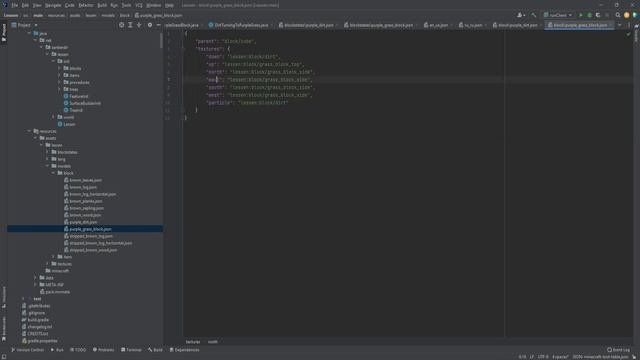Viewport: 640px width, 360px height.
Task: Open the File menu
Action: click(x=15, y=5)
